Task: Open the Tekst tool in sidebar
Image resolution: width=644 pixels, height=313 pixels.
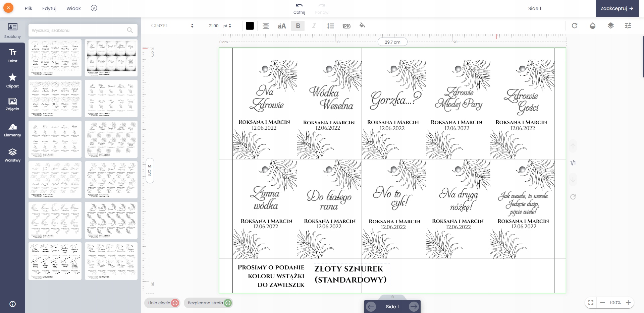Action: point(12,56)
